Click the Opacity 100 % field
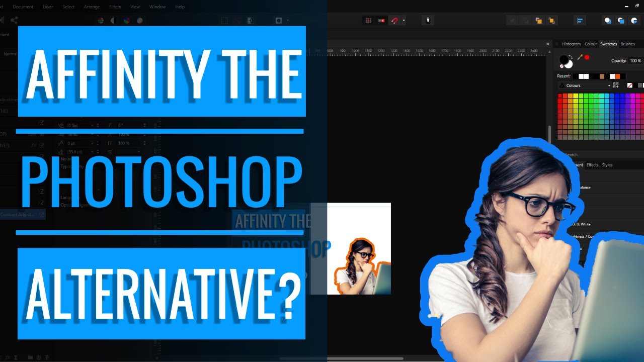Screen dimensions: 644x362 636,61
